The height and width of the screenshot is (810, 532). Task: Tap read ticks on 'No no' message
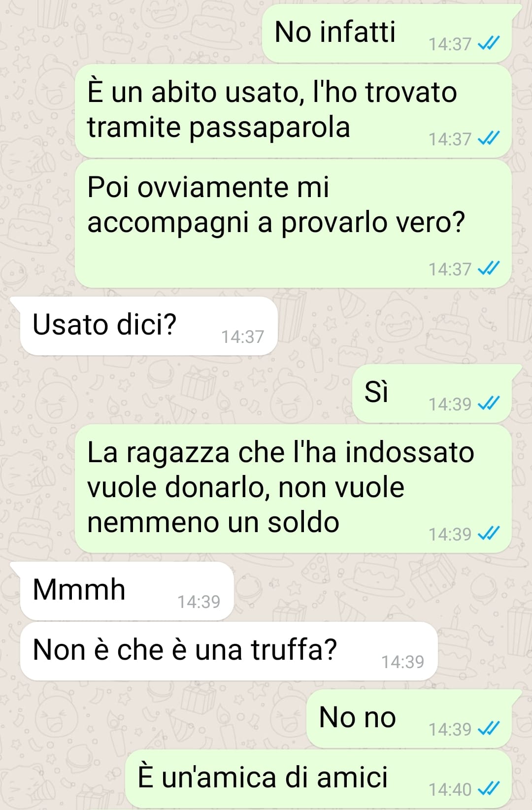(489, 729)
